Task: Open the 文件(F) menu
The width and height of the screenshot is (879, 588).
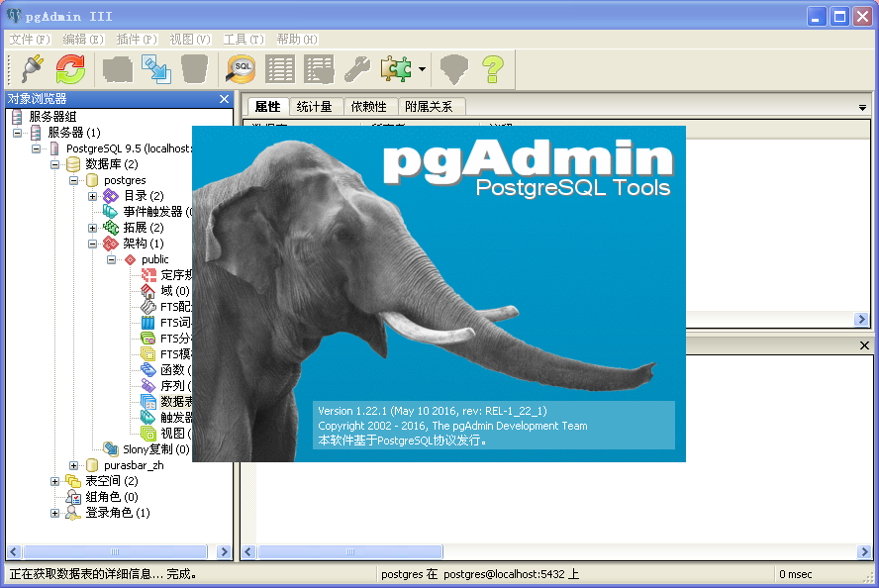Action: click(x=30, y=40)
